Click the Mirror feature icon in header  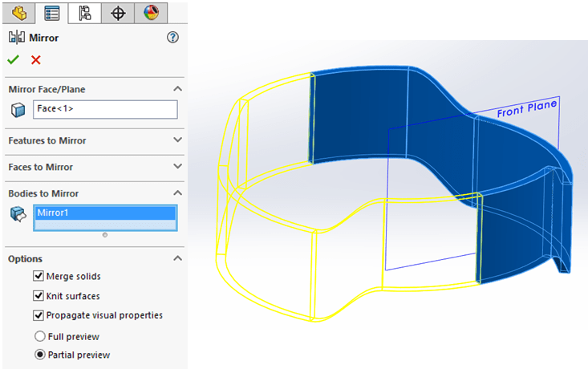point(16,38)
